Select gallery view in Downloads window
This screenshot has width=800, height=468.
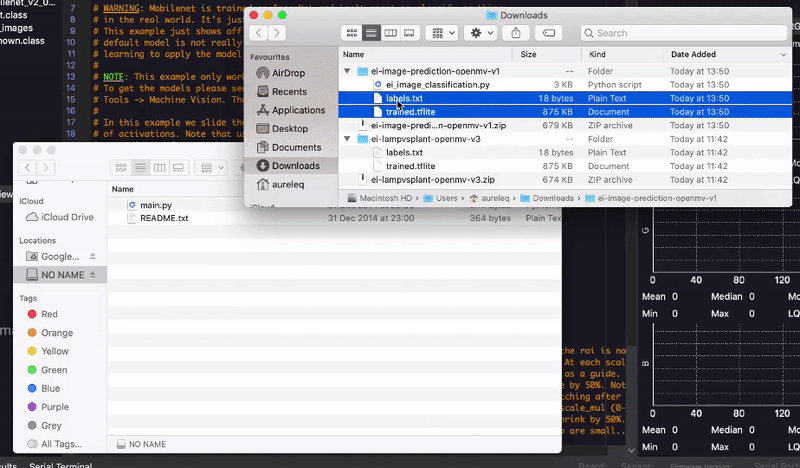pyautogui.click(x=409, y=33)
